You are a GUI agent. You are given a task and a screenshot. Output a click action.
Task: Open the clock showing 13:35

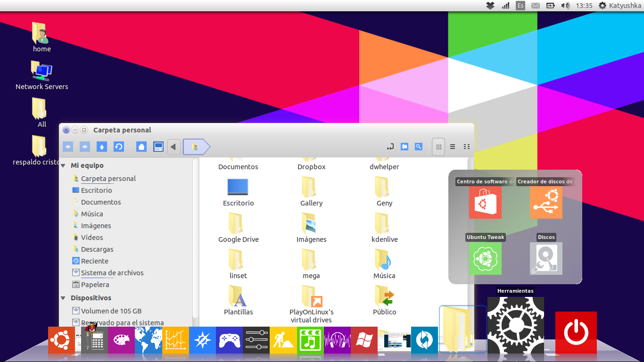(x=586, y=5)
